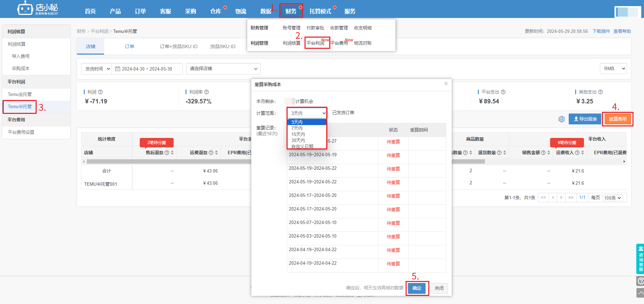The height and width of the screenshot is (304, 644).
Task: Click 平台利润 in the breadcrumb
Action: click(x=99, y=31)
